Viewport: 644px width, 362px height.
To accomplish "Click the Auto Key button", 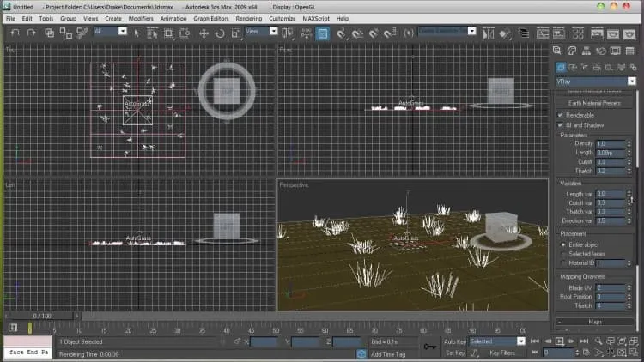I will pos(454,341).
